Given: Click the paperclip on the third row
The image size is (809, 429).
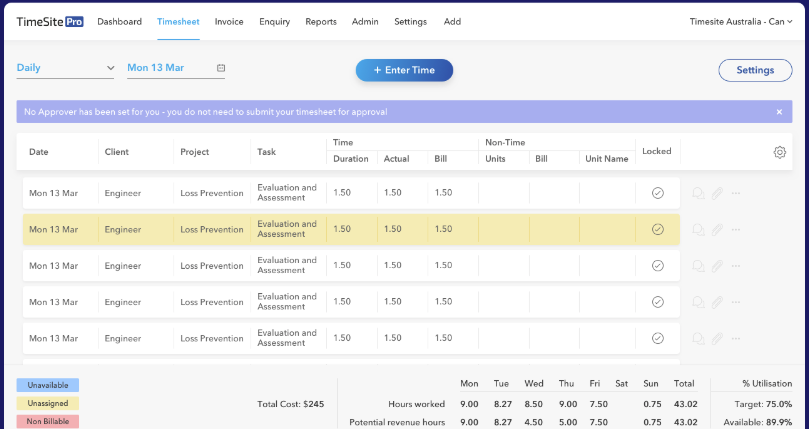Looking at the screenshot, I should [717, 266].
